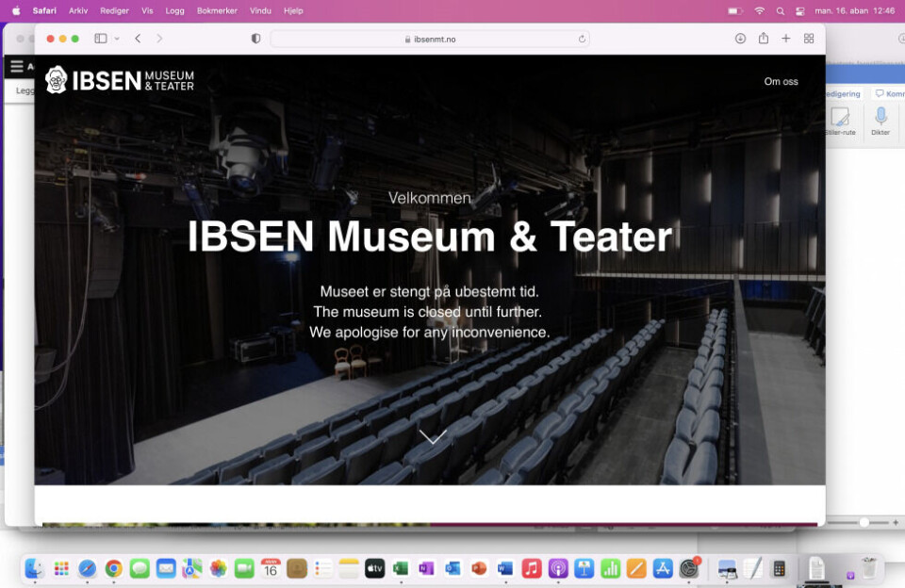Open the Rediger menu
Screen dimensions: 905x588
pos(114,10)
